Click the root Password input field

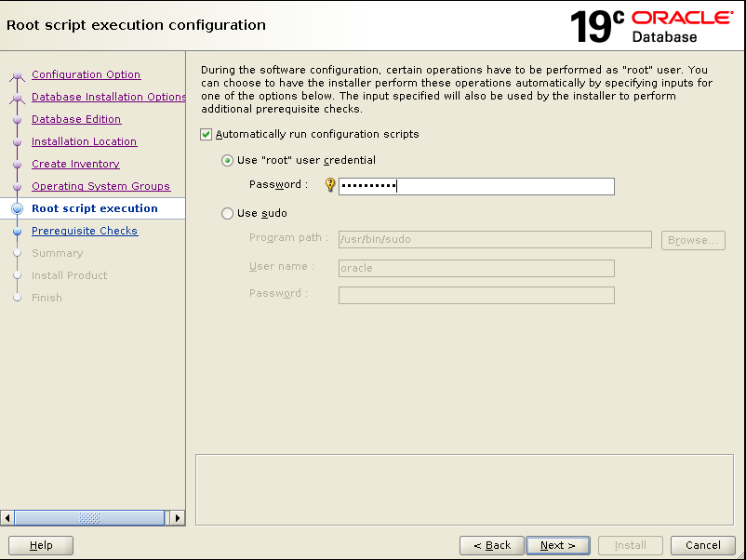click(x=476, y=186)
